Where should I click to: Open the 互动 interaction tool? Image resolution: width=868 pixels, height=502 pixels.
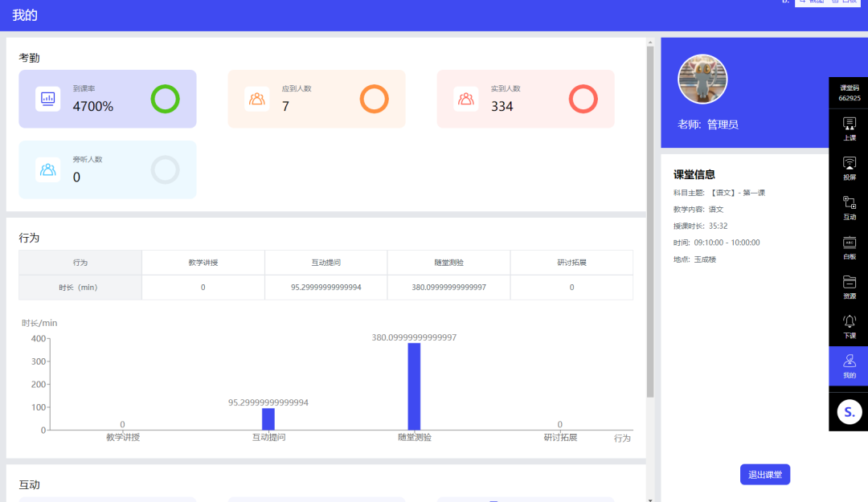pyautogui.click(x=849, y=206)
